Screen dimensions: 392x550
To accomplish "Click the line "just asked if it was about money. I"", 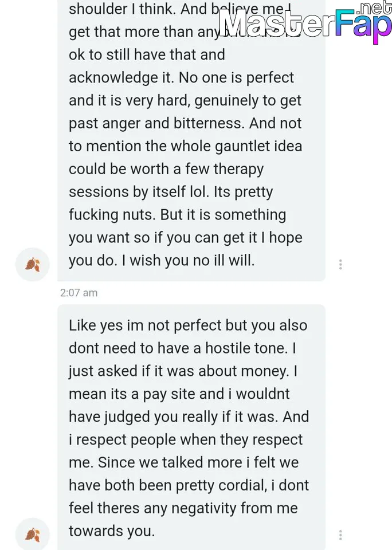I will coord(183,371).
